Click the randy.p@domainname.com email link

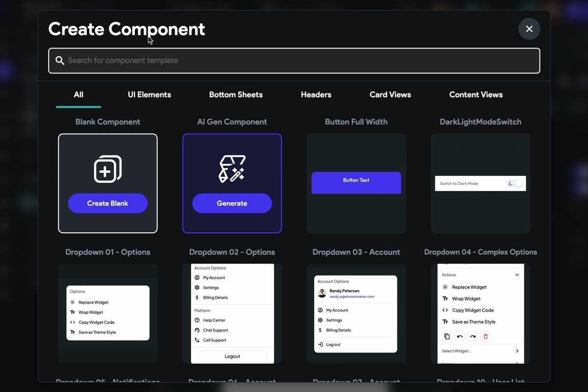click(x=352, y=296)
